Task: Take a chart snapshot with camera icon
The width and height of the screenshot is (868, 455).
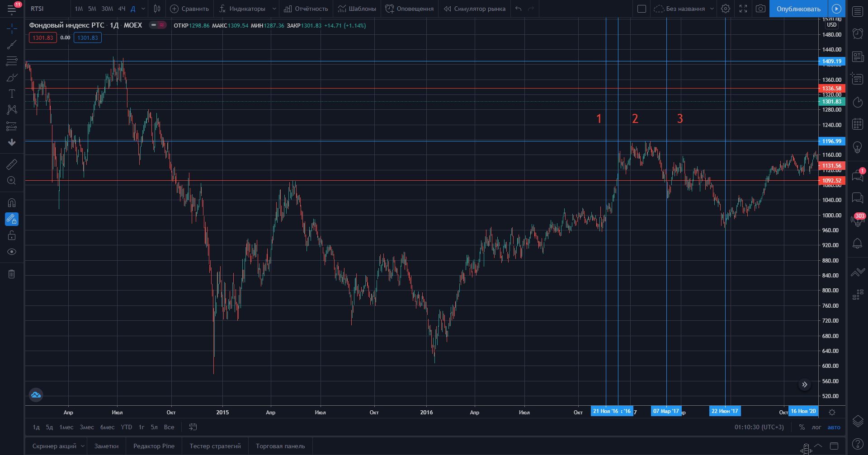Action: tap(760, 9)
